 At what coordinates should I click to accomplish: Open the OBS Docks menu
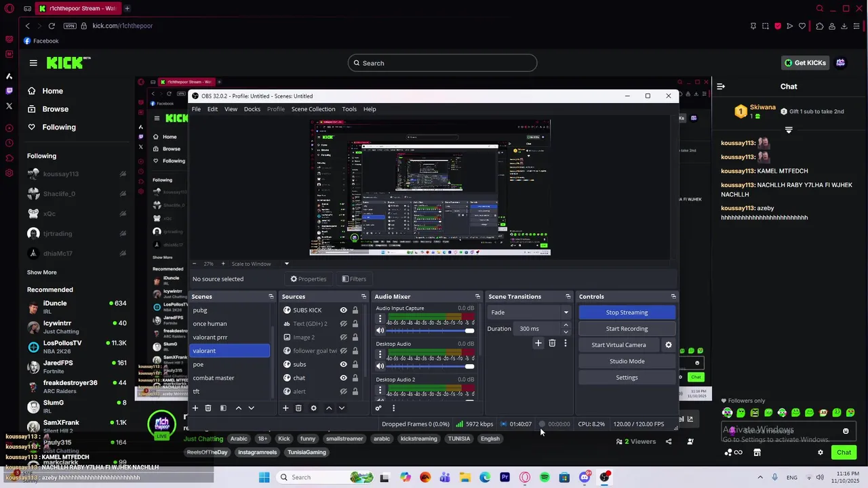coord(252,109)
